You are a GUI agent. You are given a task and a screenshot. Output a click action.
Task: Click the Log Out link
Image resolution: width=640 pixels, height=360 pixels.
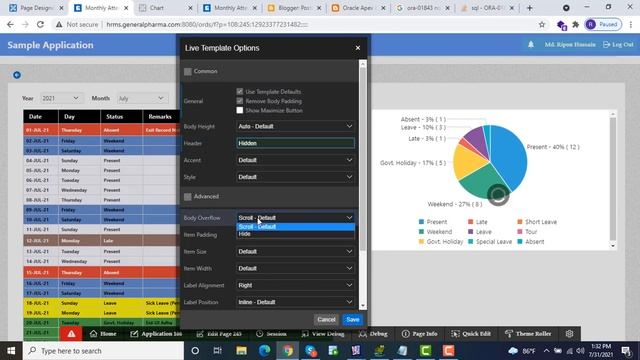tap(618, 44)
